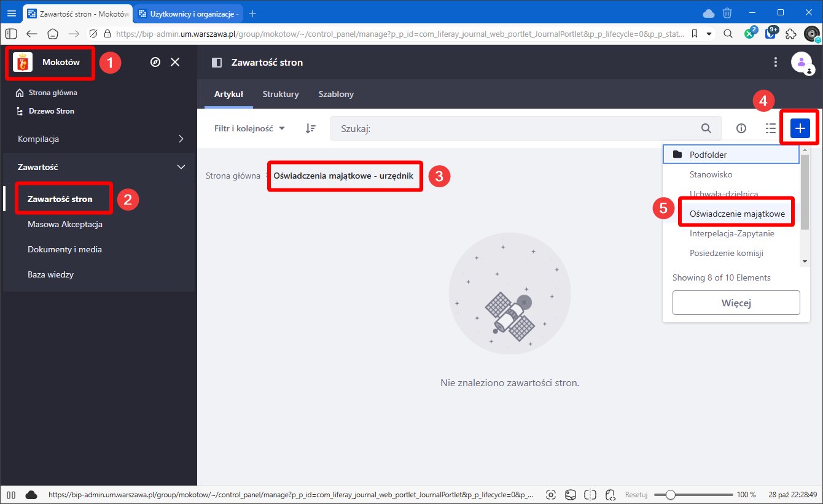The image size is (823, 504).
Task: Switch to the Struktury tab
Action: coord(281,94)
